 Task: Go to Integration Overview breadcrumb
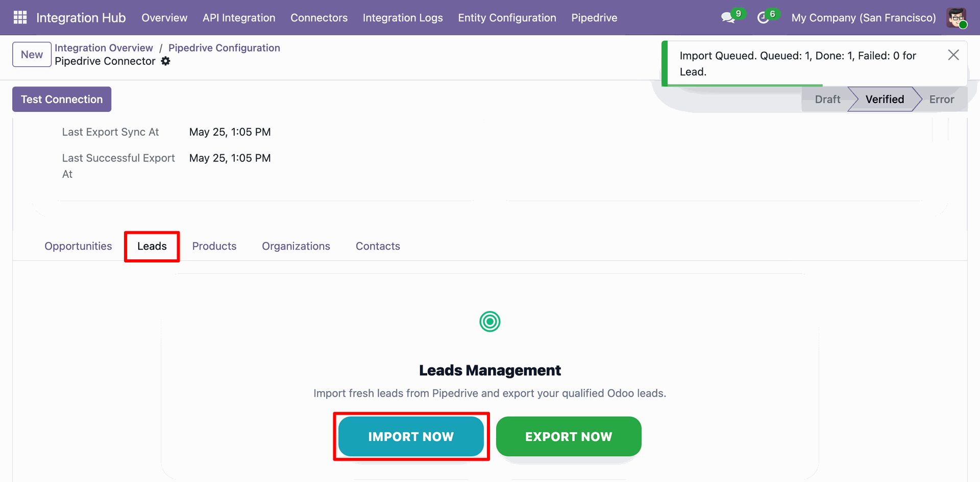pos(104,48)
